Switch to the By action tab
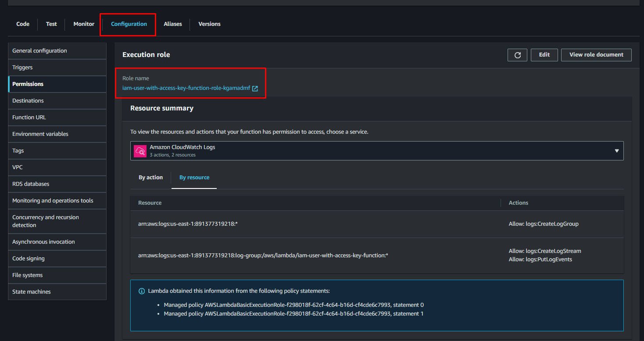The width and height of the screenshot is (644, 341). (150, 178)
